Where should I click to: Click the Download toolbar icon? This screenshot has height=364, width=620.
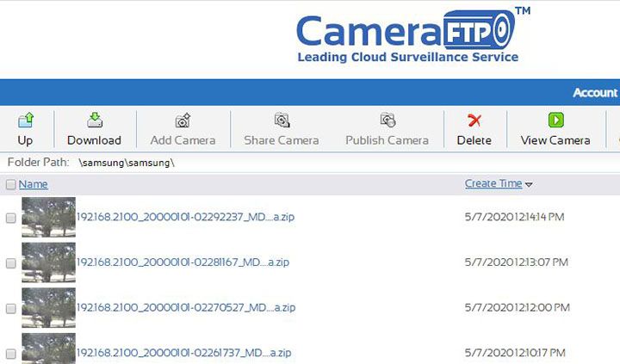[94, 121]
